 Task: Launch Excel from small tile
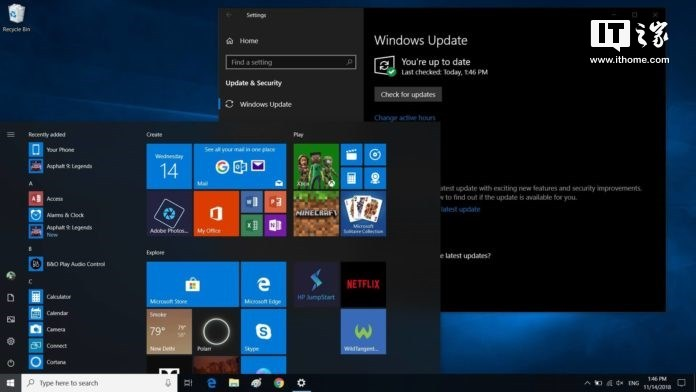[252, 225]
